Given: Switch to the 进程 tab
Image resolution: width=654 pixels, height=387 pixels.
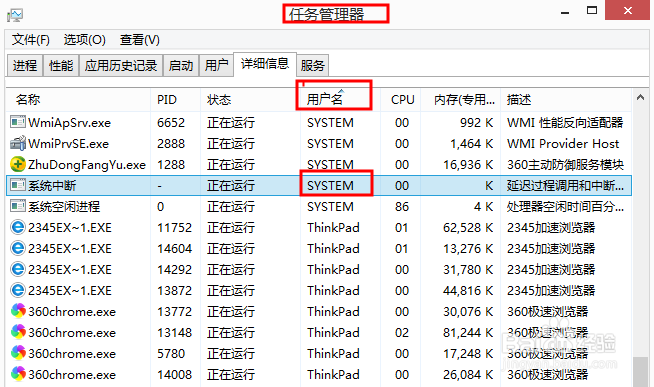Looking at the screenshot, I should pyautogui.click(x=25, y=65).
